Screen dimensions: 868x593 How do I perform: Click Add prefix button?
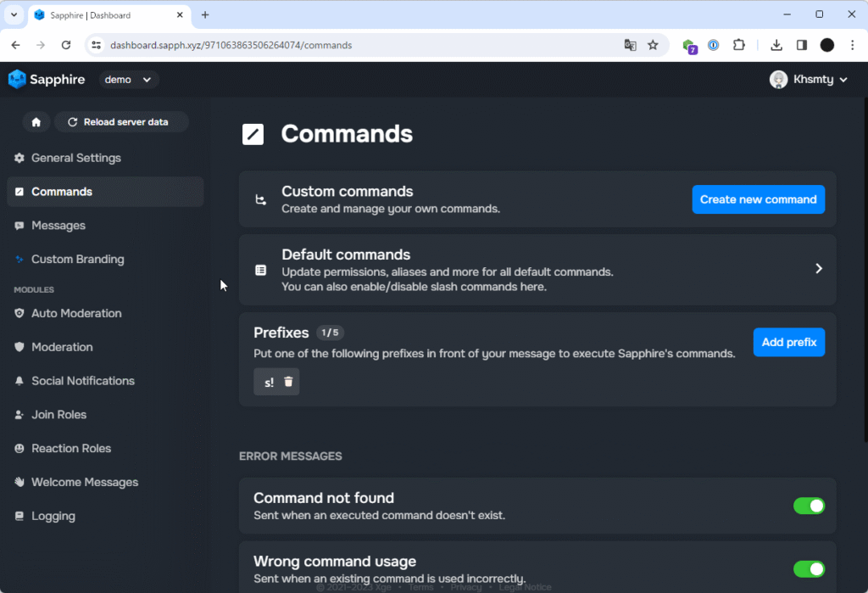coord(789,343)
